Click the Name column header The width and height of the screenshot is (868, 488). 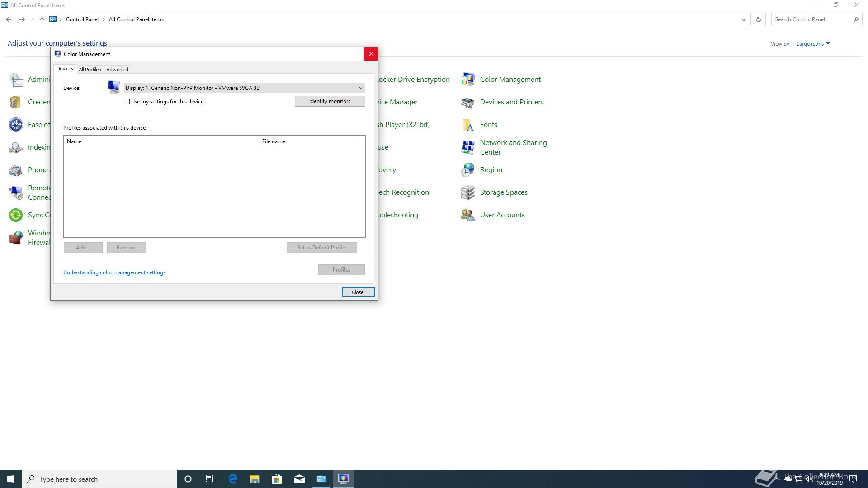(x=161, y=141)
